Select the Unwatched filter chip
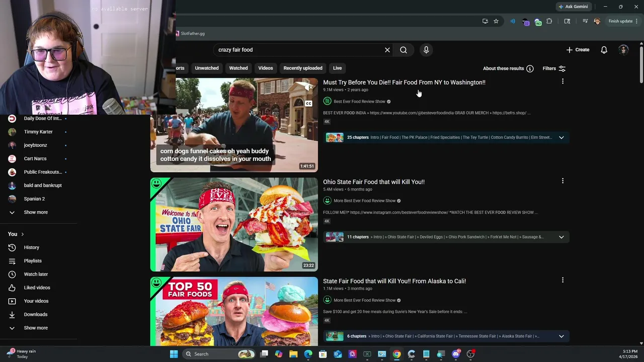644x362 pixels. pyautogui.click(x=207, y=68)
